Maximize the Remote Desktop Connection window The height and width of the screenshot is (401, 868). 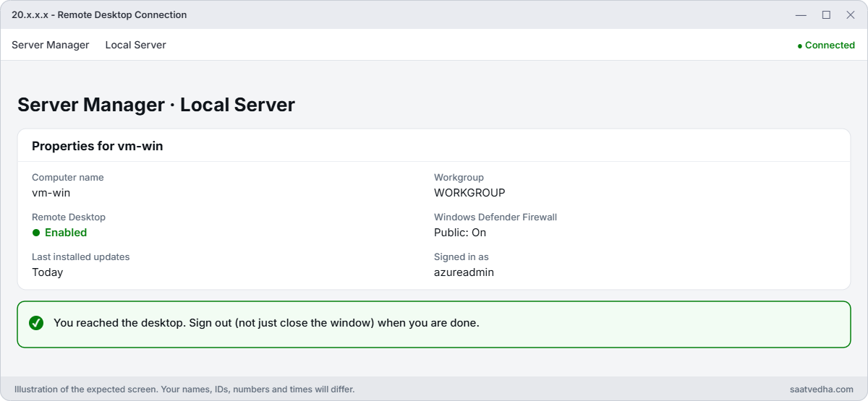click(x=826, y=14)
